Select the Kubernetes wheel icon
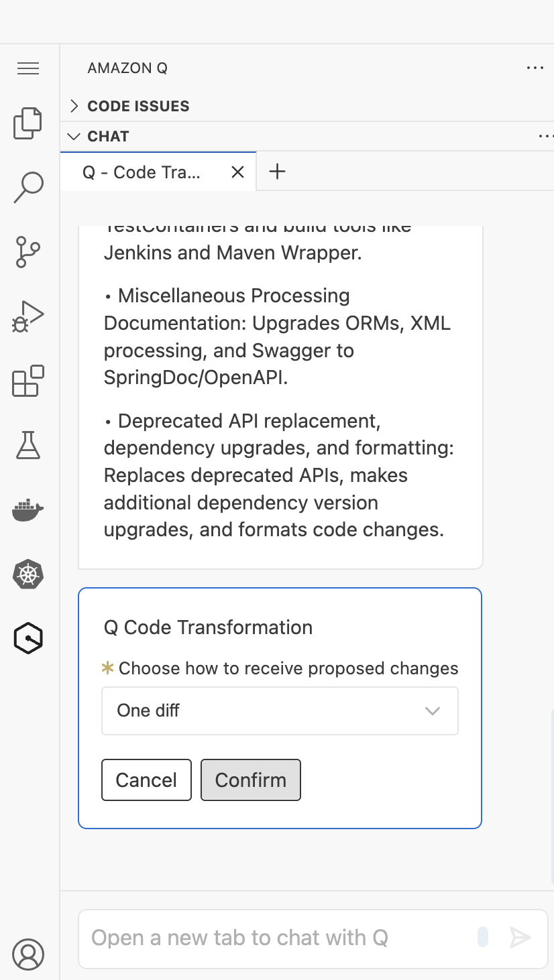The image size is (554, 980). point(27,574)
